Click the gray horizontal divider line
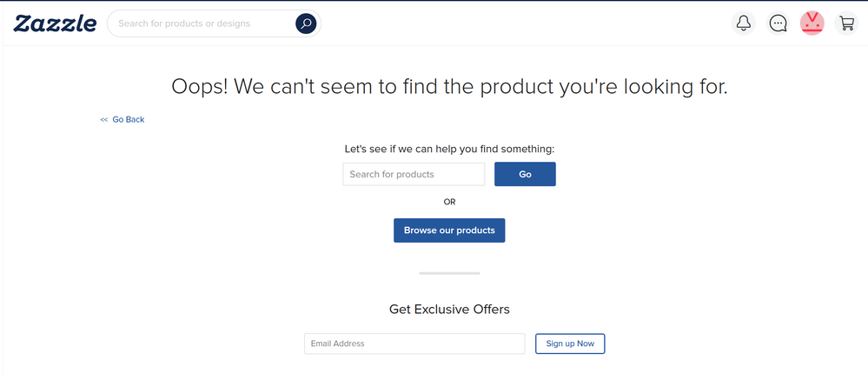Viewport: 868px width, 374px height. tap(449, 273)
